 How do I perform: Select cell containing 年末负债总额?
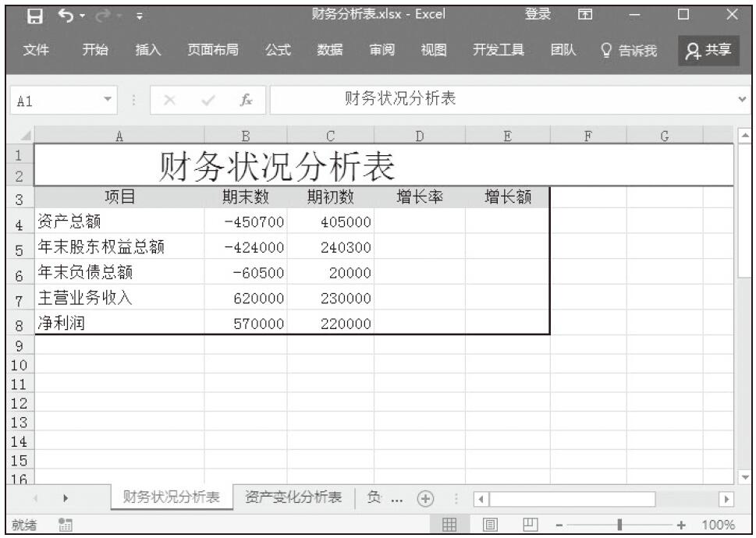[x=119, y=272]
